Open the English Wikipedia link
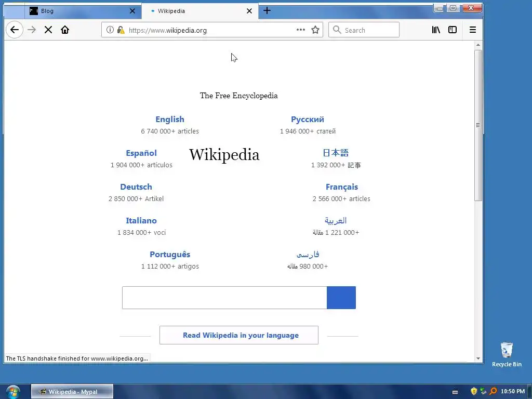 click(x=170, y=119)
